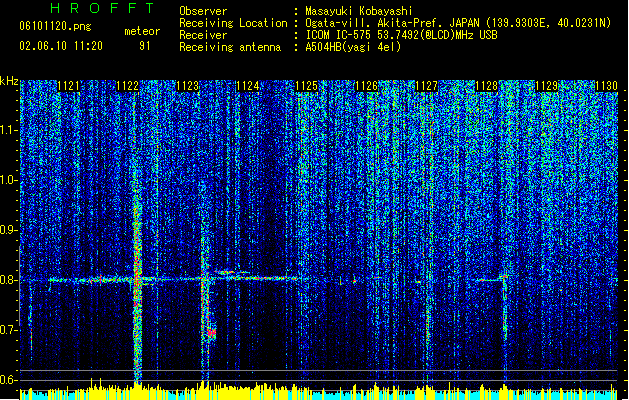Click the 1127 time marker
Image resolution: width=629 pixels, height=400 pixels.
(x=426, y=86)
